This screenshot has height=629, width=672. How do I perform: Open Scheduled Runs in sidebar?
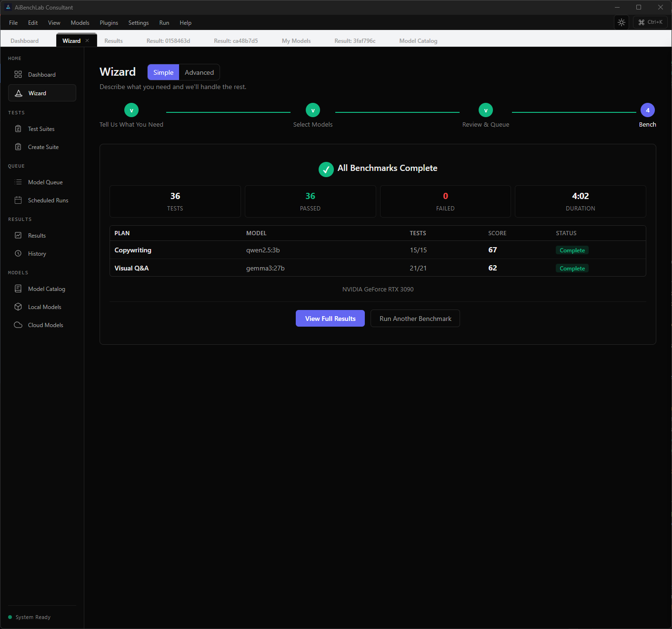[x=42, y=200]
